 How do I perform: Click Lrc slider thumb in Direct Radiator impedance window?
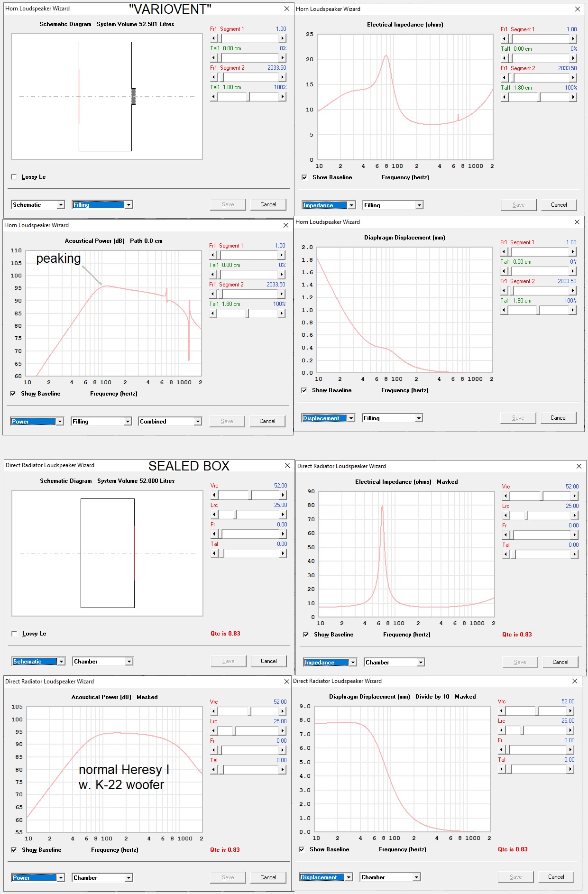[526, 516]
